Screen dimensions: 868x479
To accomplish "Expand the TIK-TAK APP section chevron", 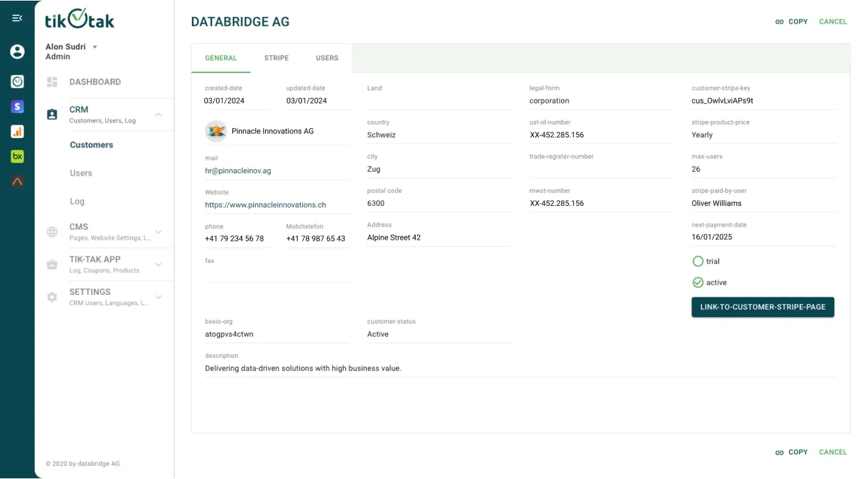I will (158, 265).
